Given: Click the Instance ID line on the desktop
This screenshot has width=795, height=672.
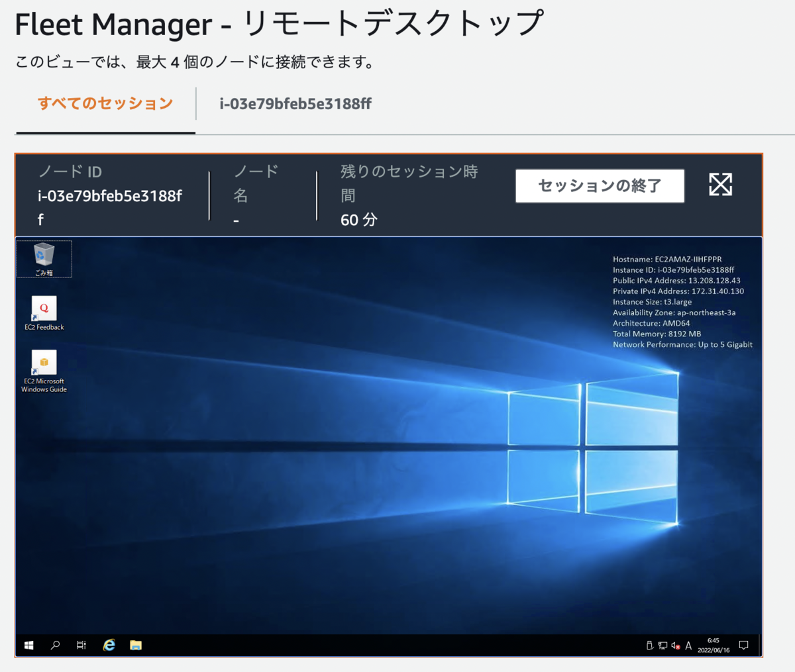Looking at the screenshot, I should pyautogui.click(x=673, y=270).
